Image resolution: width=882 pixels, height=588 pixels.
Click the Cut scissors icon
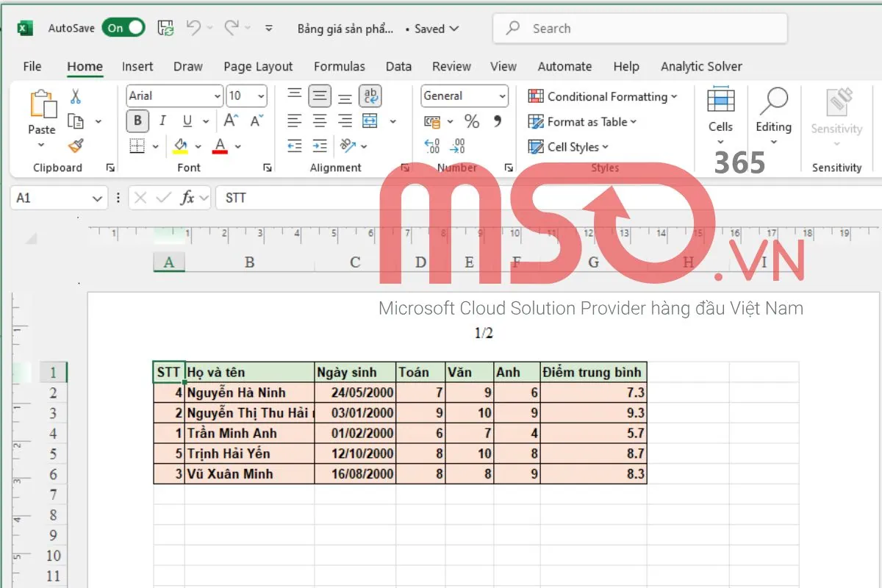76,96
